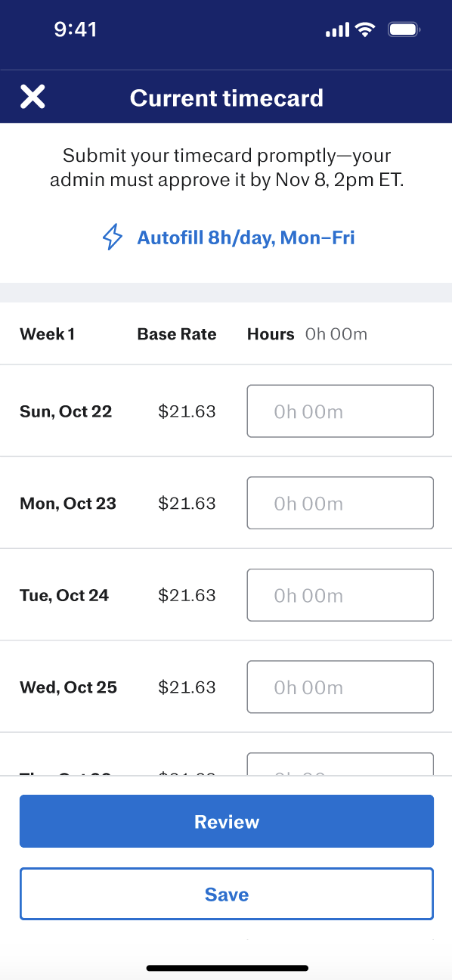This screenshot has height=980, width=452.
Task: Tap the home indicator bar at bottom
Action: point(227,968)
